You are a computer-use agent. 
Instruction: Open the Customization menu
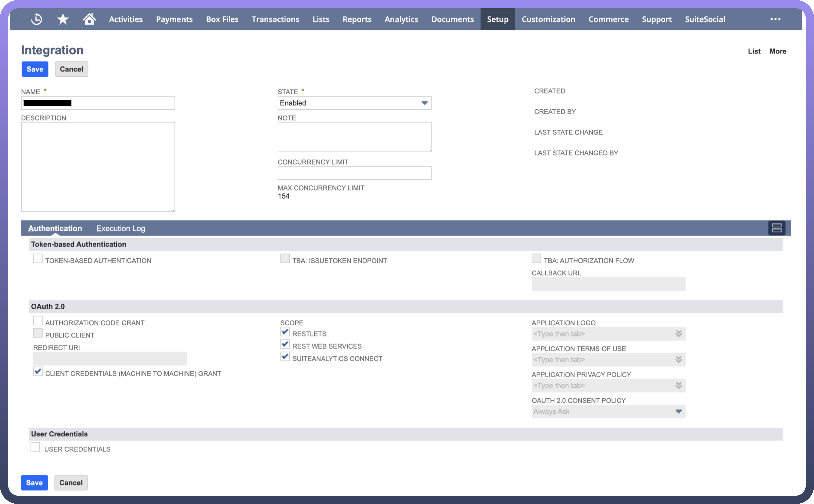tap(548, 19)
